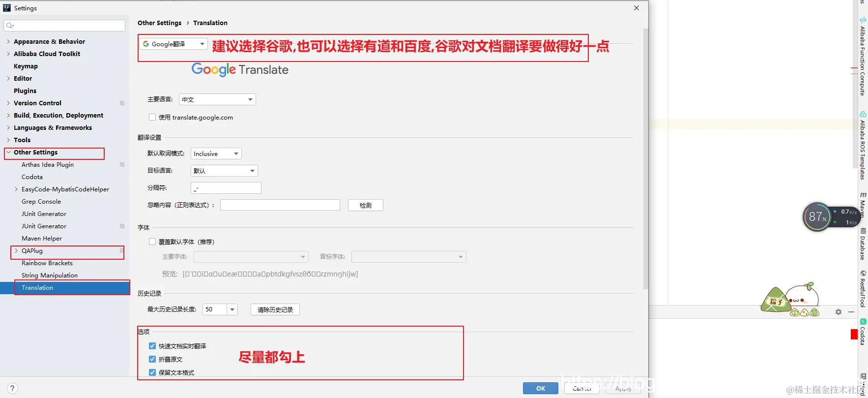Uncheck the 保留文本格式 checkbox
Screen dimensions: 868x398
point(152,373)
